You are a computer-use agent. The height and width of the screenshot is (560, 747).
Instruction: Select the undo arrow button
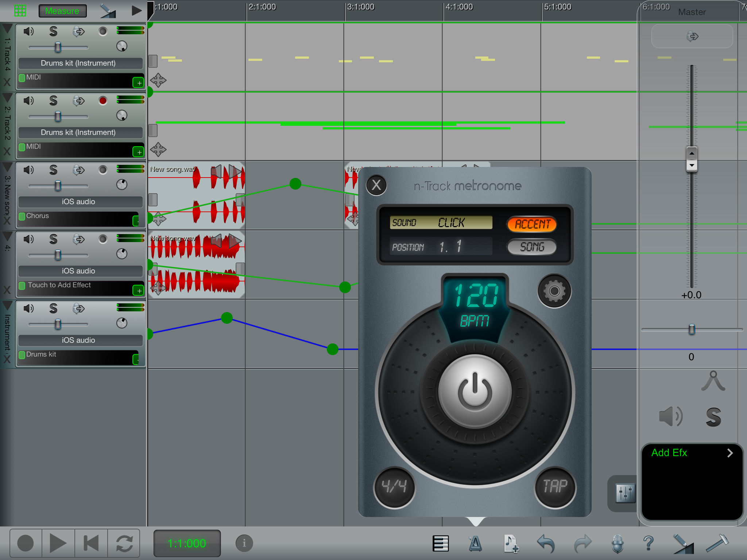pos(546,542)
